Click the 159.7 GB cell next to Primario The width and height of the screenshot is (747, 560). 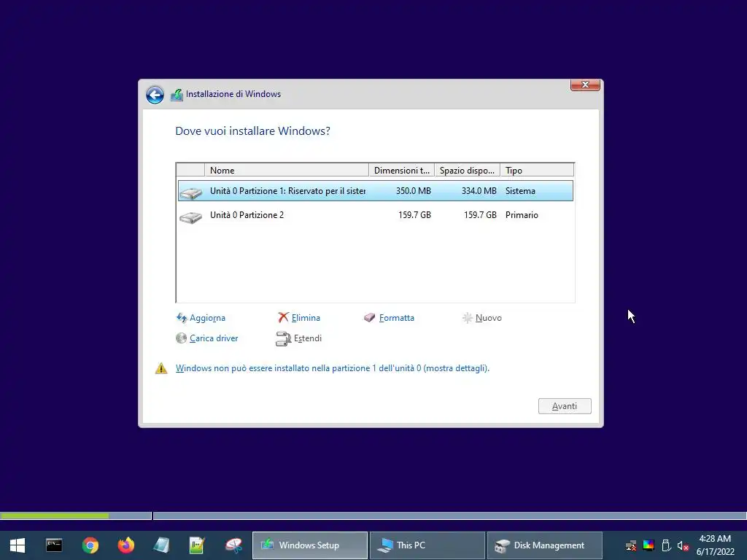480,215
